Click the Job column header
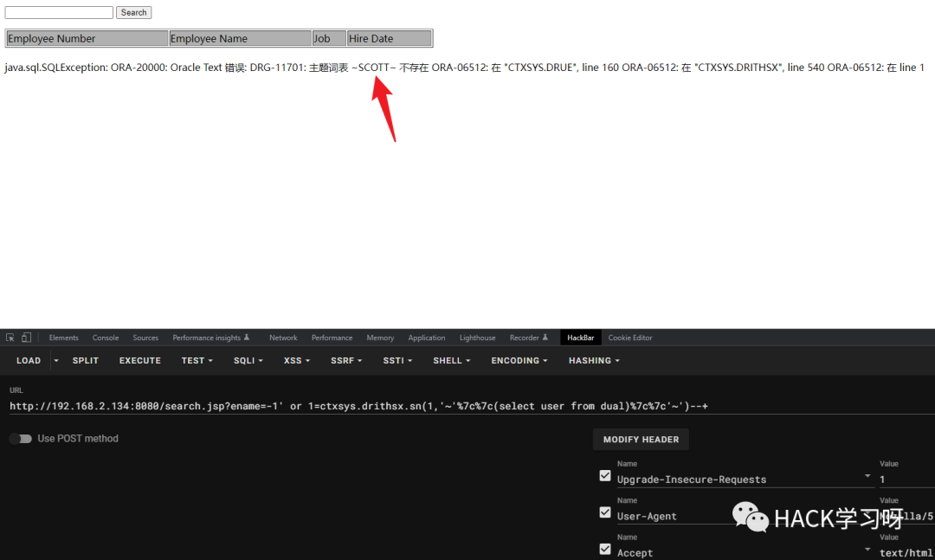The height and width of the screenshot is (560, 935). pos(329,39)
